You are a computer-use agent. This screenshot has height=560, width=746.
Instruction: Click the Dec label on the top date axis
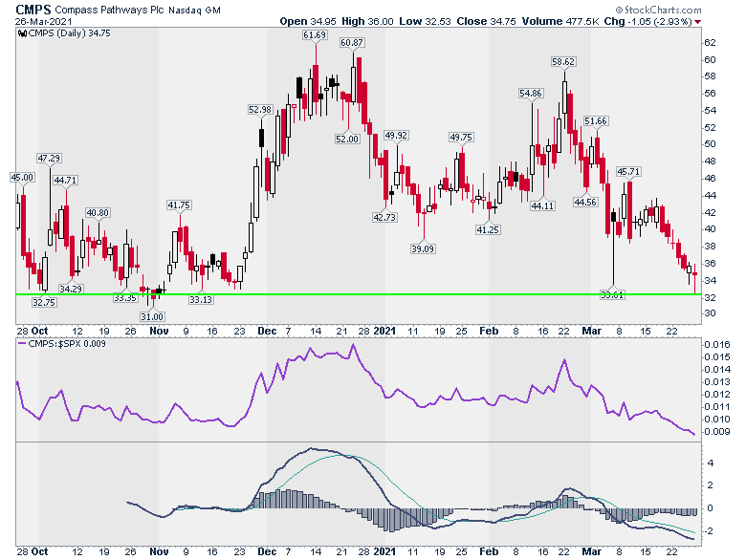268,331
